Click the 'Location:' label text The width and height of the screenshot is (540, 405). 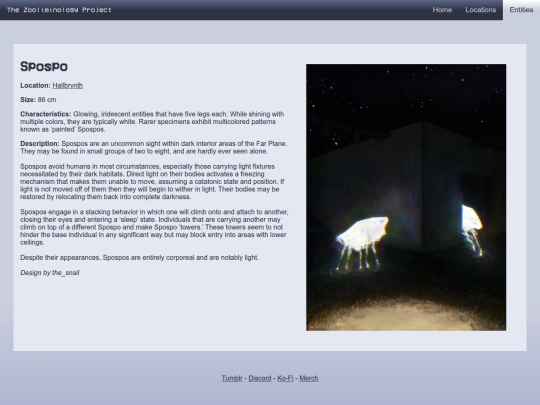35,85
